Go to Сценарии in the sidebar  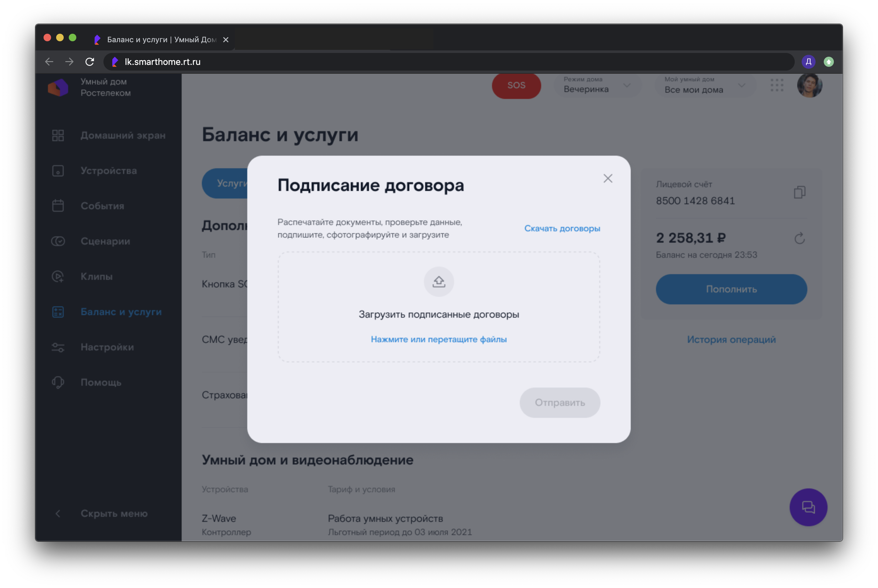click(105, 241)
